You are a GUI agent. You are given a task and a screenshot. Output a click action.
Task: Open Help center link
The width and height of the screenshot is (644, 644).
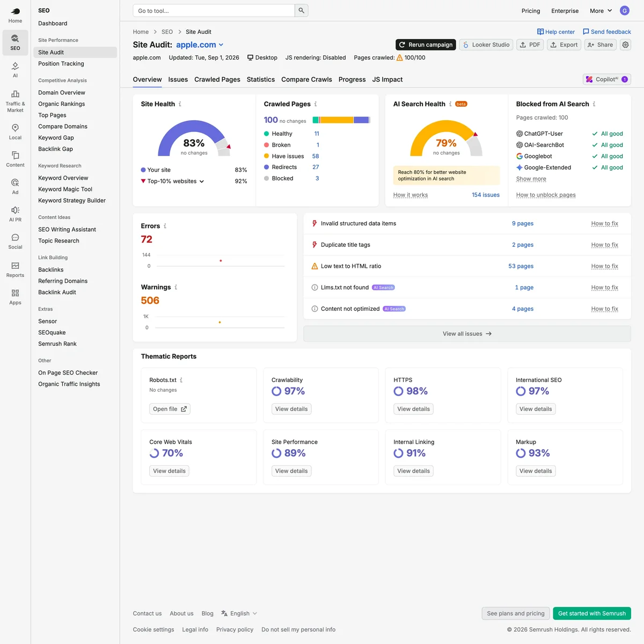click(556, 32)
